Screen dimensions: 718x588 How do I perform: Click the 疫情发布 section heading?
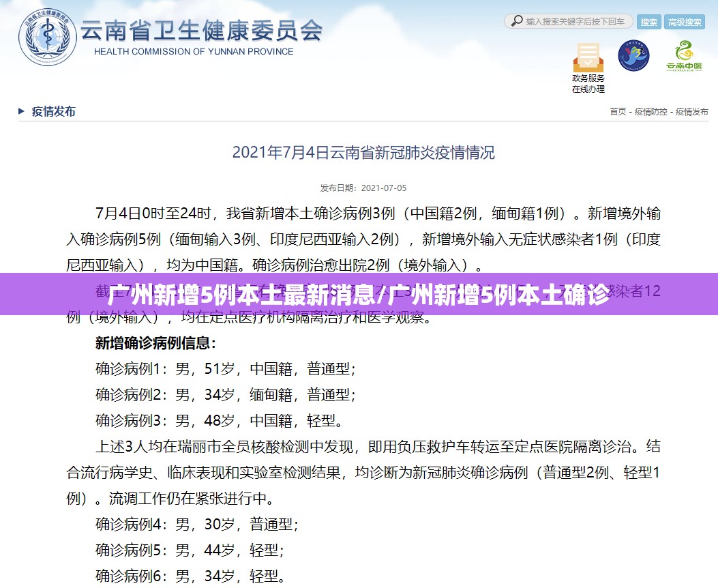[53, 111]
